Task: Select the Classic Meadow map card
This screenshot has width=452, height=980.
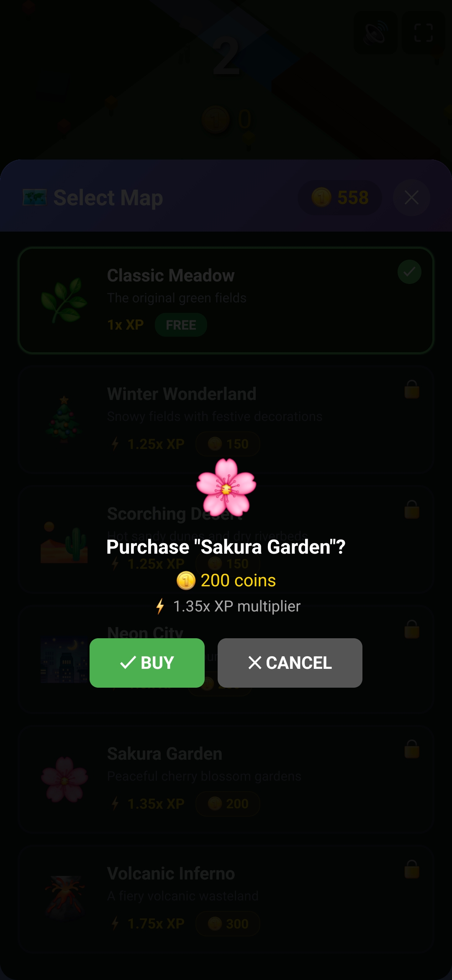Action: 226,300
